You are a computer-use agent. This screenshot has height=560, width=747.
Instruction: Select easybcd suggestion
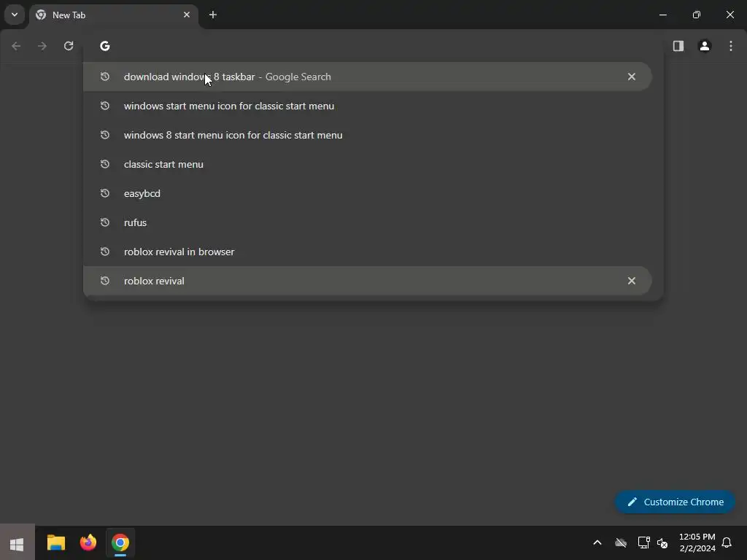coord(368,193)
